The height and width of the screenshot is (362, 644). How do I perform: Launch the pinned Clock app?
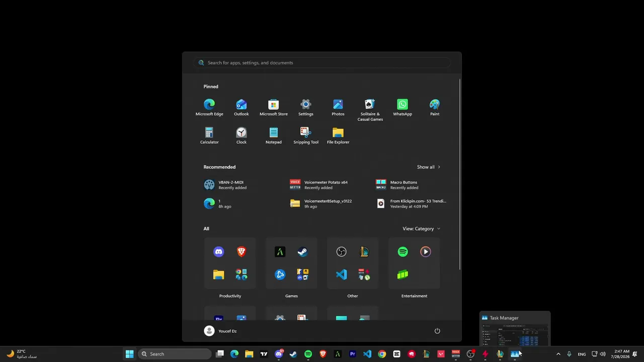[x=242, y=136]
